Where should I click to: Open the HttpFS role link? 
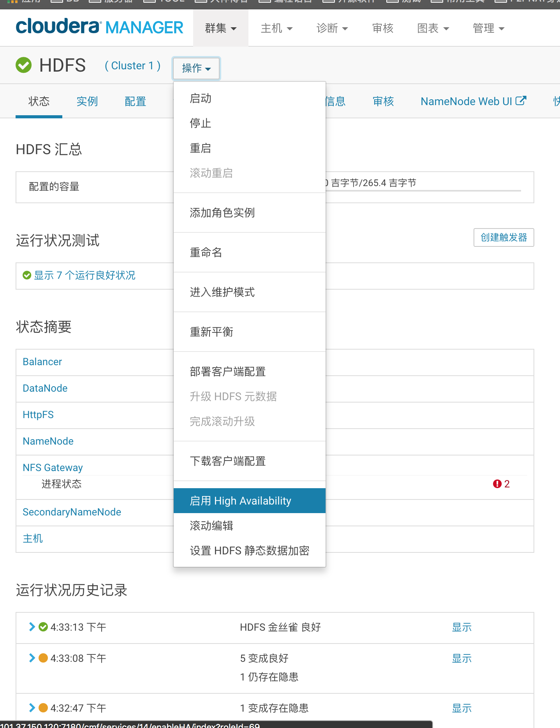[38, 415]
